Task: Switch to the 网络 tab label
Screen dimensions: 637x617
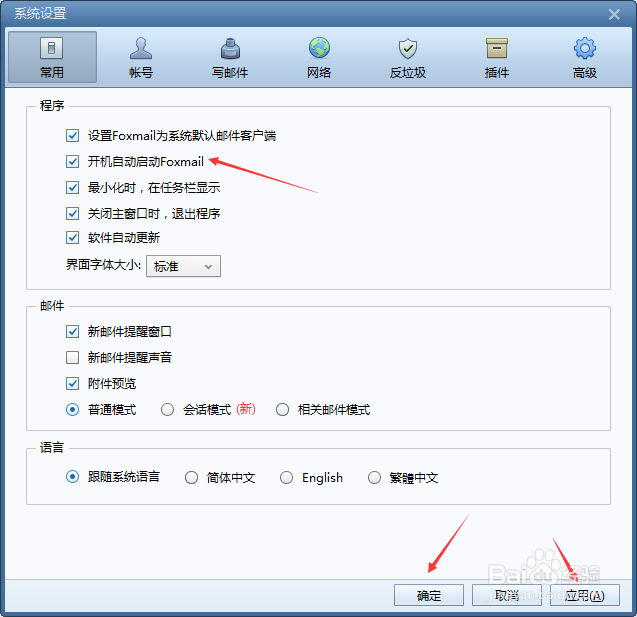Action: coord(319,73)
